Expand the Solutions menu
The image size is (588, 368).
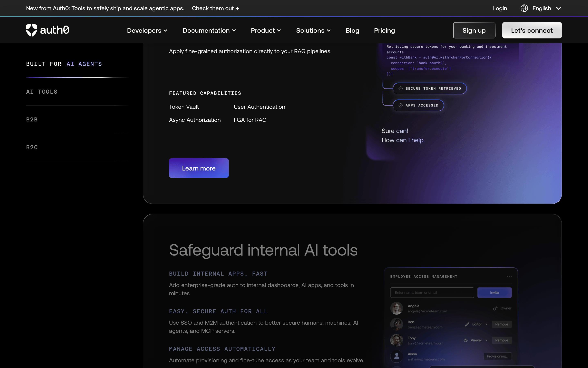click(x=313, y=30)
